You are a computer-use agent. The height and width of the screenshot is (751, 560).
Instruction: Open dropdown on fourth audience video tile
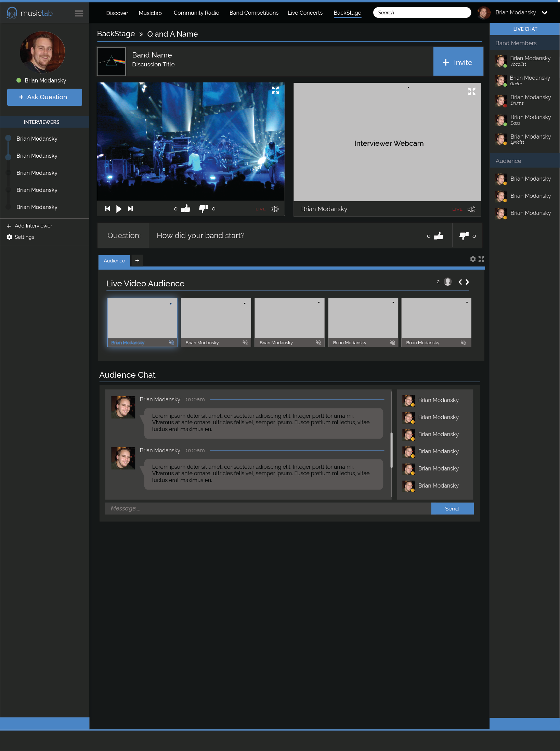coord(393,302)
